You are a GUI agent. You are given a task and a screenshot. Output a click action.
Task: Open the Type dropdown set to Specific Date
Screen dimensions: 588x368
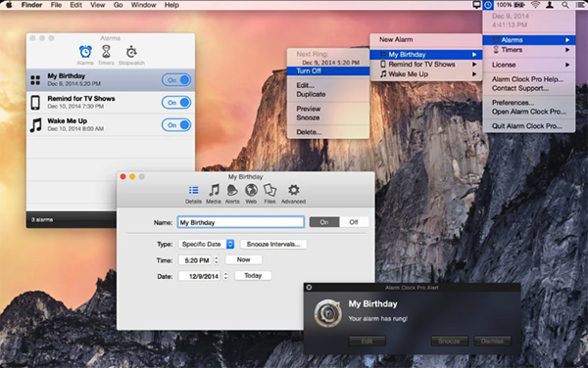coord(206,244)
